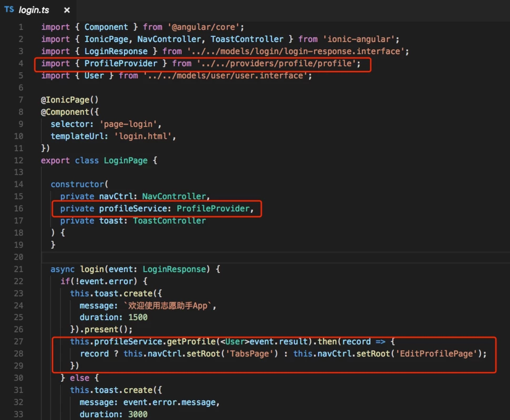Click ToastController type in constructor
The image size is (510, 420).
click(169, 221)
